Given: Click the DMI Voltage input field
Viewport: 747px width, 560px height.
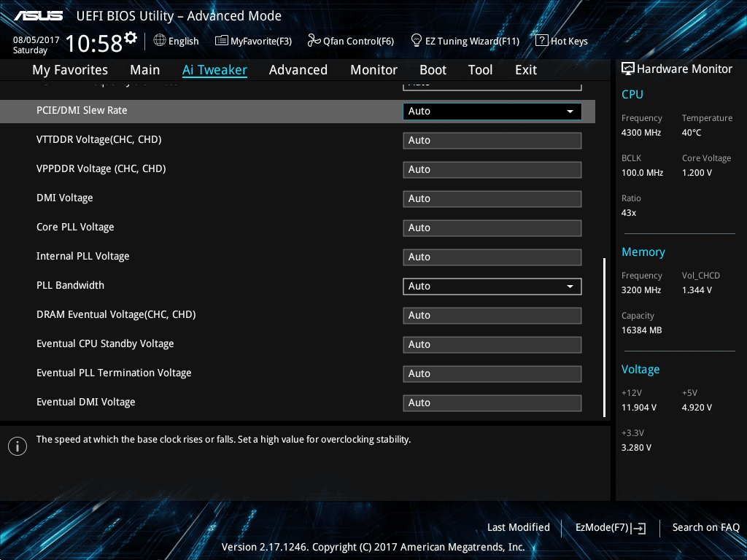Looking at the screenshot, I should 492,198.
